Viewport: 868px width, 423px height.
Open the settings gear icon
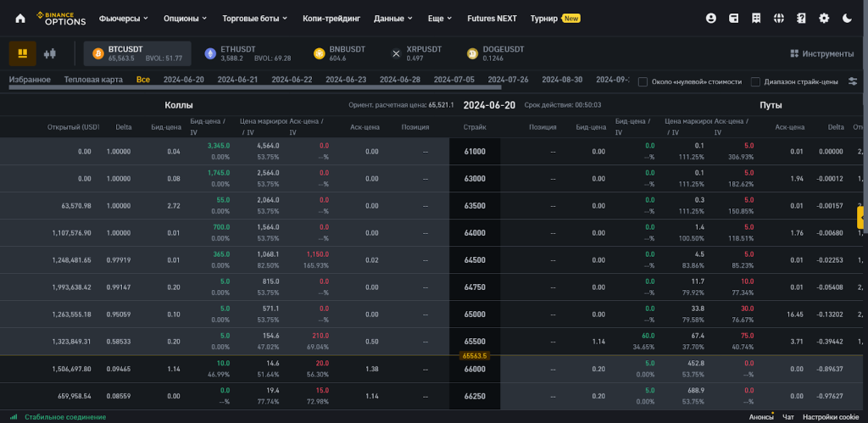(x=824, y=18)
